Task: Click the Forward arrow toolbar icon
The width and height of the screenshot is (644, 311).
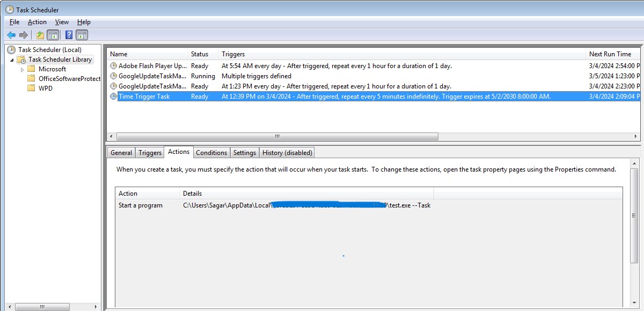Action: click(23, 35)
